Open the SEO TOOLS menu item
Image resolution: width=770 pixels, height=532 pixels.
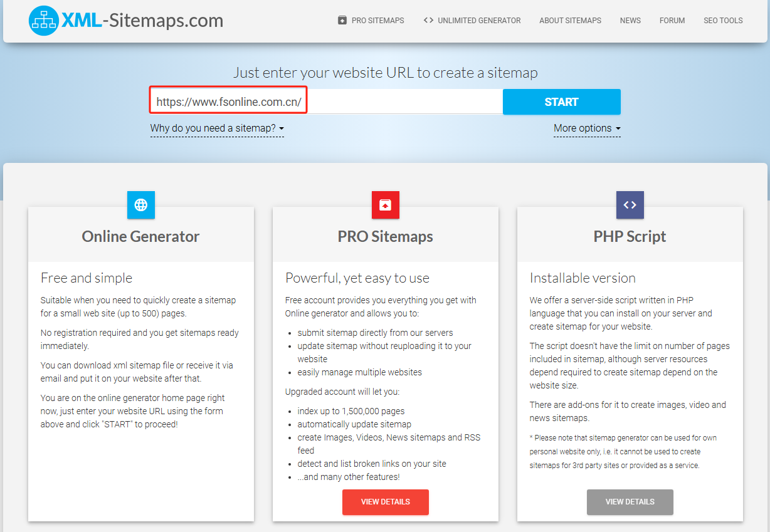click(x=723, y=21)
